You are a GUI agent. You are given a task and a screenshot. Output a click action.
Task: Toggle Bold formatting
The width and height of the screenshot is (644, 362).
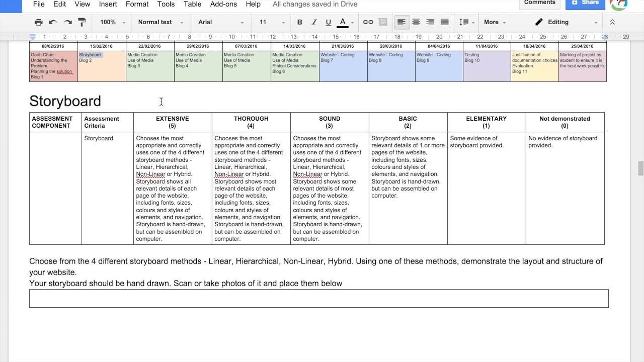[300, 22]
